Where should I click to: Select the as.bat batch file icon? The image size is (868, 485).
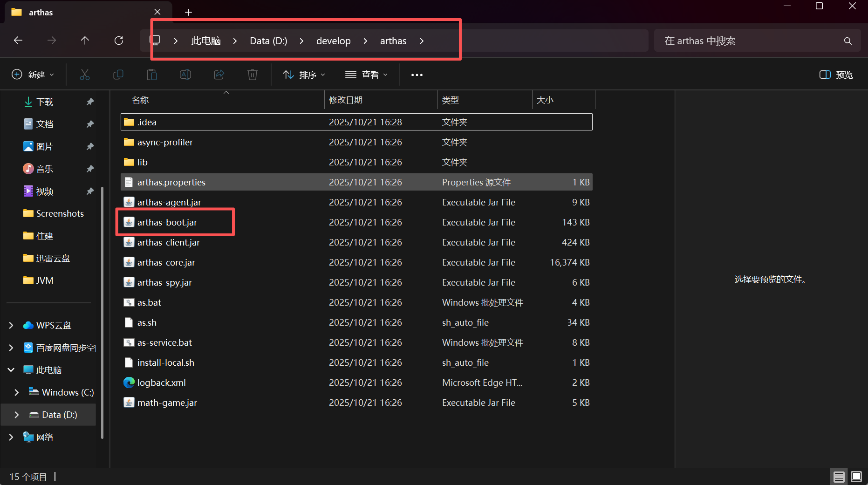(x=129, y=302)
